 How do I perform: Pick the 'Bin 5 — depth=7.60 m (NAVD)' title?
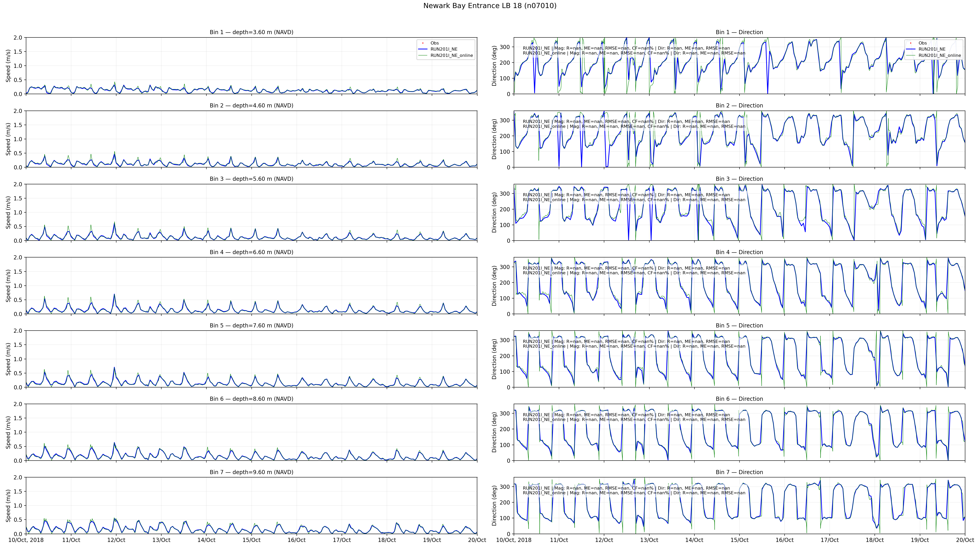tap(251, 326)
